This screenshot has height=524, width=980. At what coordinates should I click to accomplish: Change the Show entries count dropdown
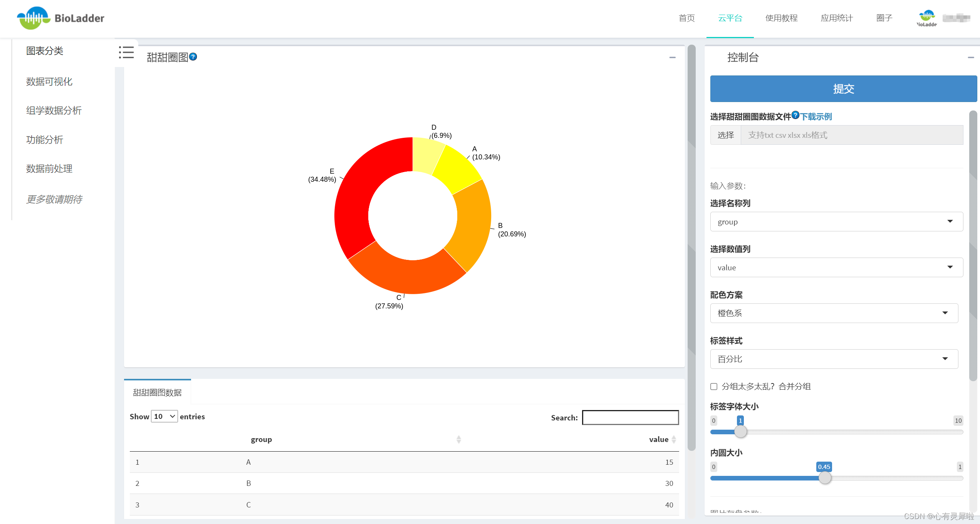pyautogui.click(x=164, y=417)
